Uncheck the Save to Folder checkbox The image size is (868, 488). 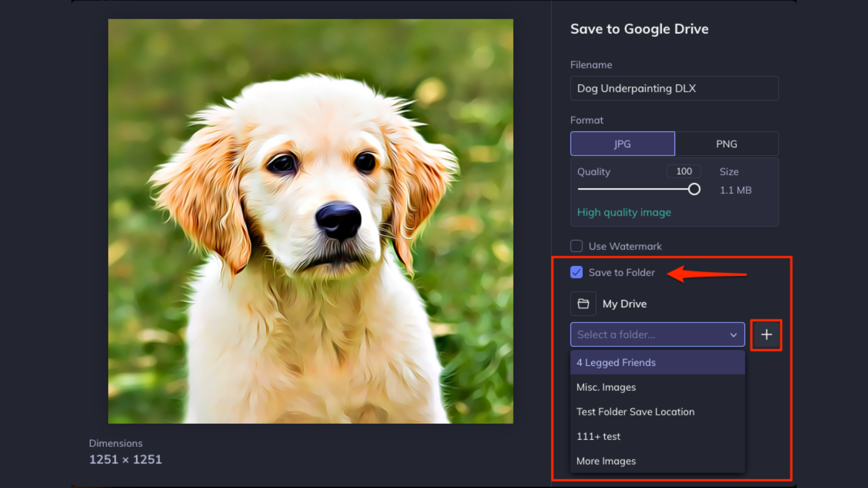[576, 272]
